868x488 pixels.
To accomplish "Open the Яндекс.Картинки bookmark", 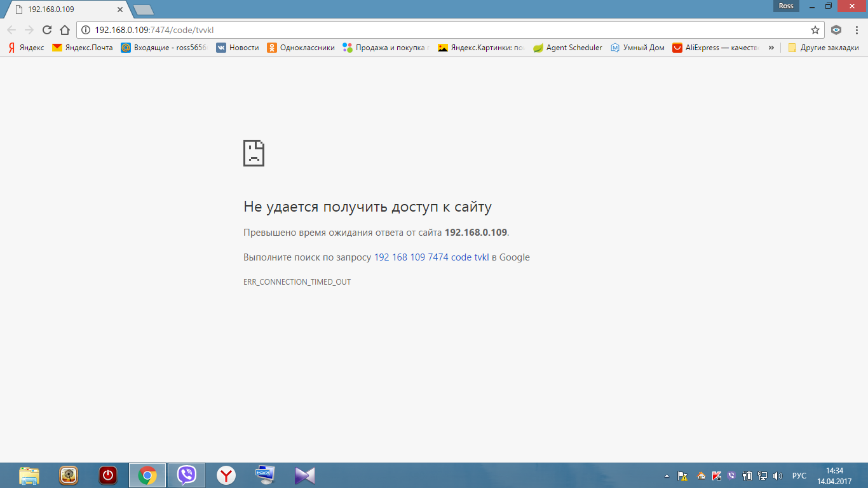I will [481, 48].
